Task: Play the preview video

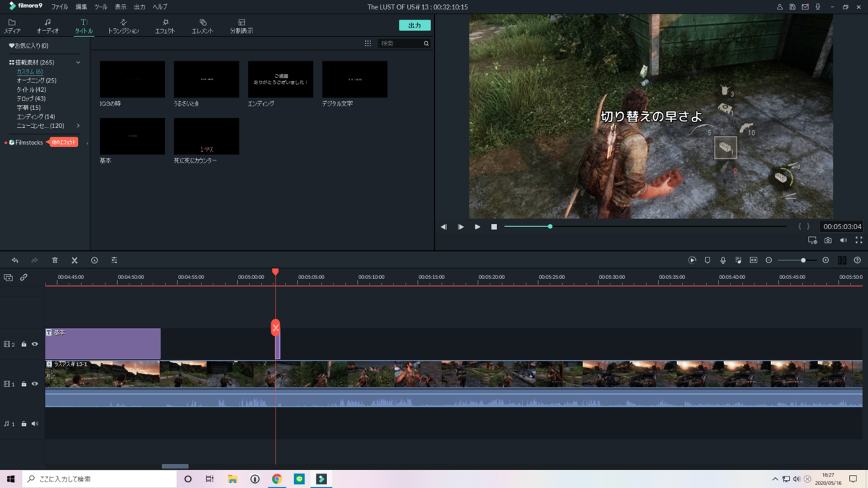Action: coord(477,227)
